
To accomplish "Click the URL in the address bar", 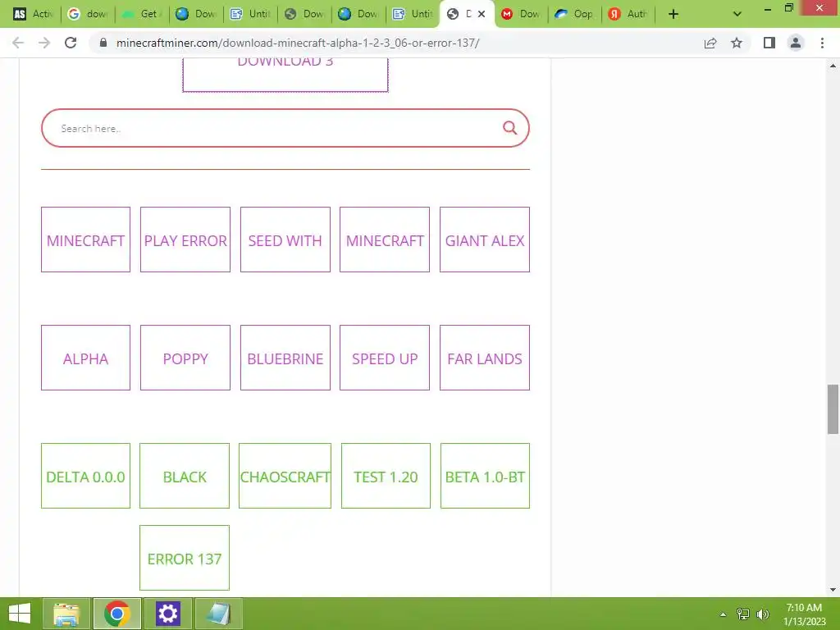I will (x=298, y=43).
